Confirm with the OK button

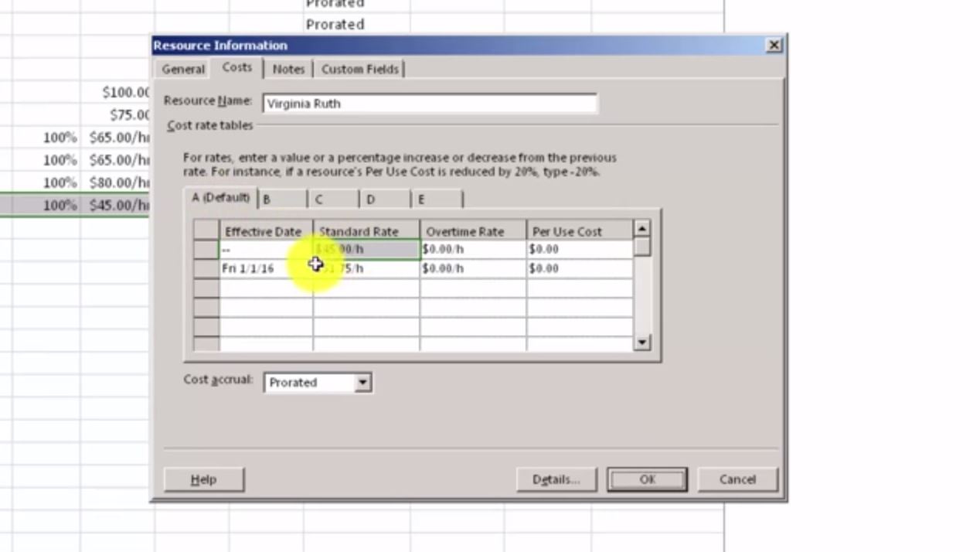[647, 479]
